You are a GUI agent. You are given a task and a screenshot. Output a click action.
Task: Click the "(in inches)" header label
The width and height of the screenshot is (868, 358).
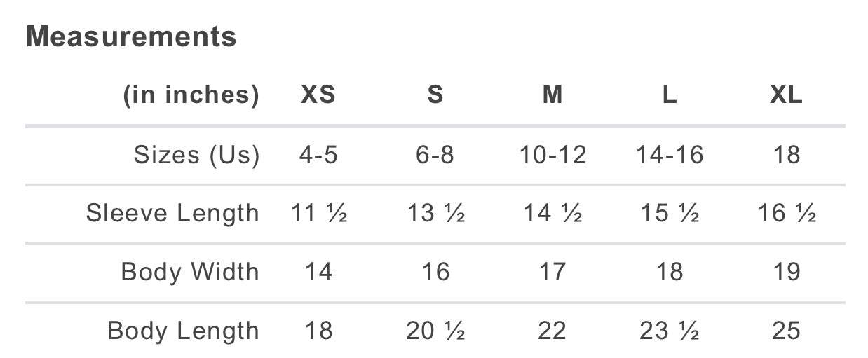[x=191, y=95]
